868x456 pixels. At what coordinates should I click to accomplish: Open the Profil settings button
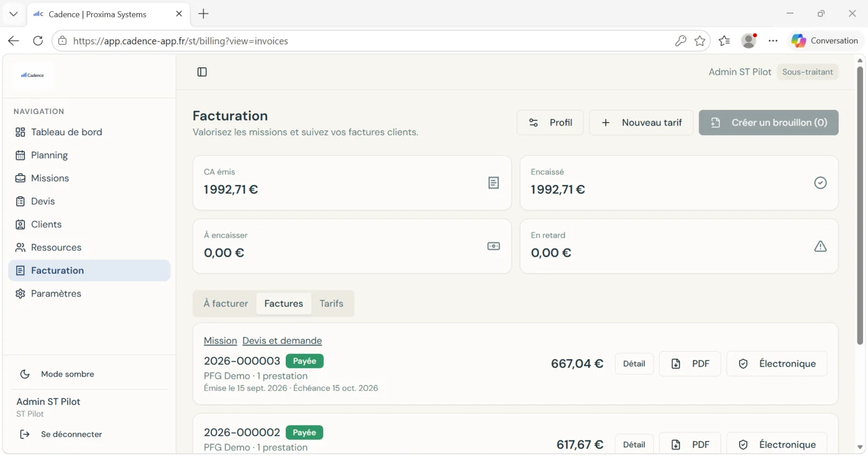pos(550,123)
